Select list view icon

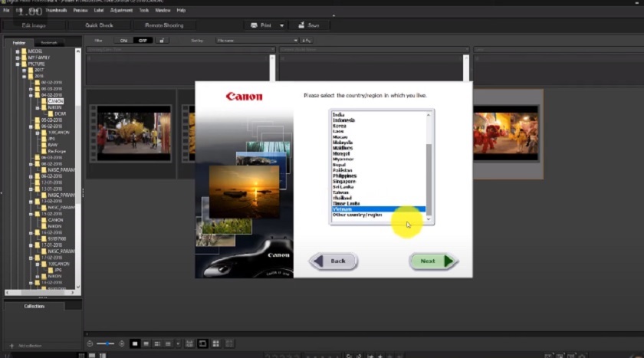point(168,343)
